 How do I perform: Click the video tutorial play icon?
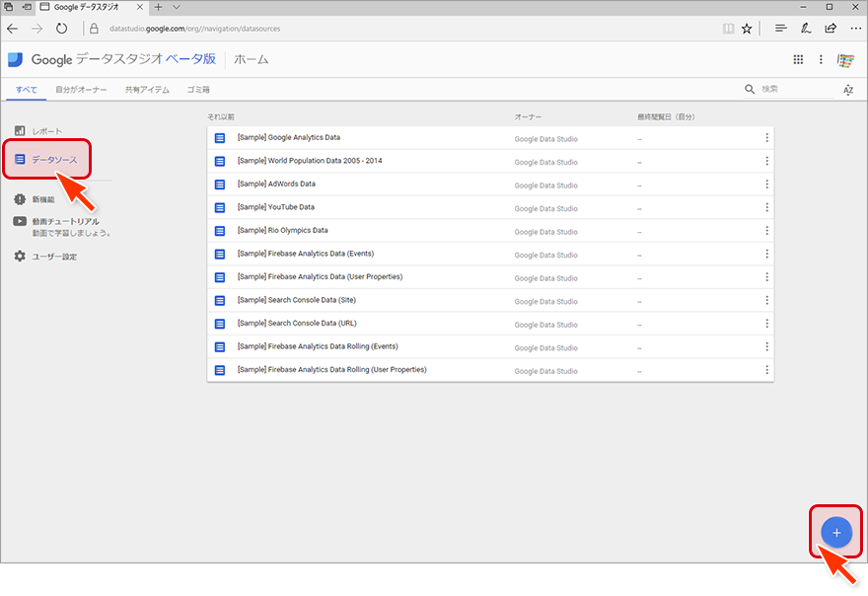pos(20,221)
